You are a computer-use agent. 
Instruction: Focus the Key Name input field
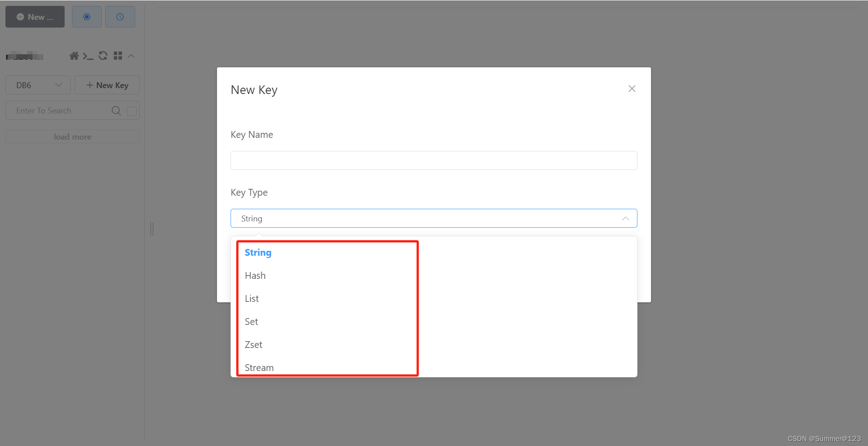[434, 160]
